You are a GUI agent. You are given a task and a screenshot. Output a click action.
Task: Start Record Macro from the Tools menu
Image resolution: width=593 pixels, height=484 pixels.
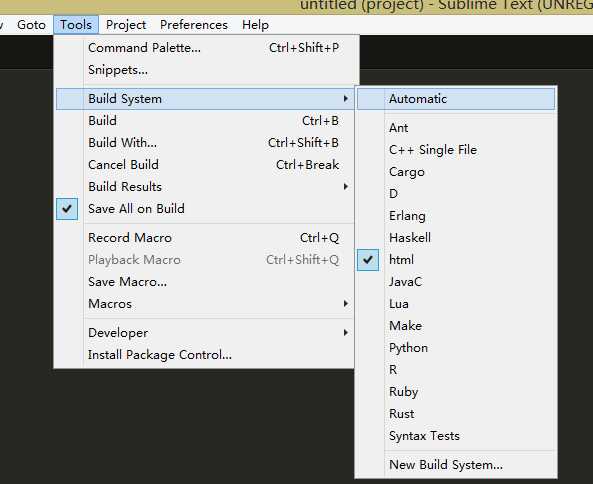pyautogui.click(x=205, y=238)
